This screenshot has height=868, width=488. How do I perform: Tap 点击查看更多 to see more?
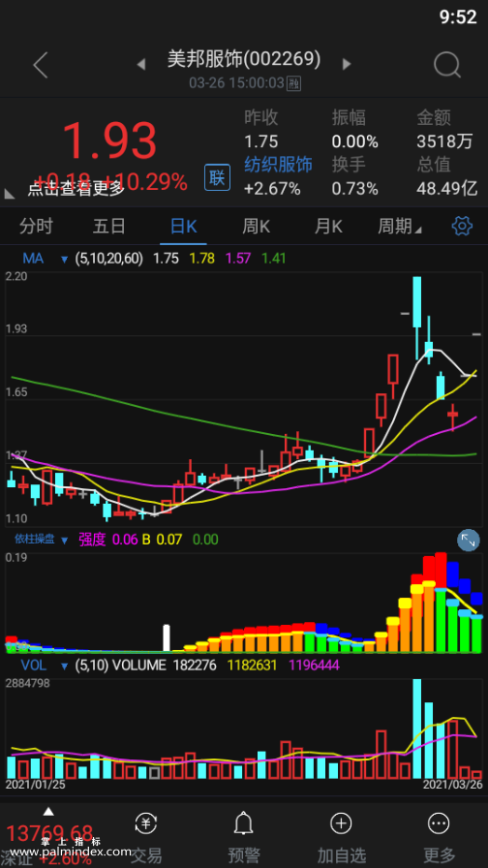tap(76, 189)
